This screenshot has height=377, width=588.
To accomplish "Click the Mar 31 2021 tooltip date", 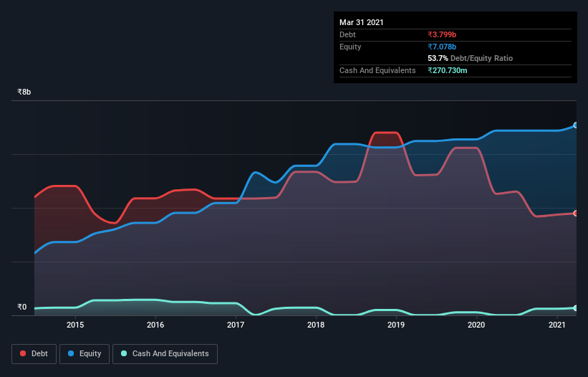I will (x=362, y=22).
